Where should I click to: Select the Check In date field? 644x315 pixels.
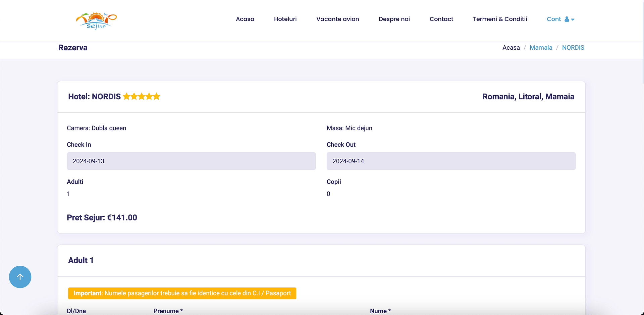191,161
